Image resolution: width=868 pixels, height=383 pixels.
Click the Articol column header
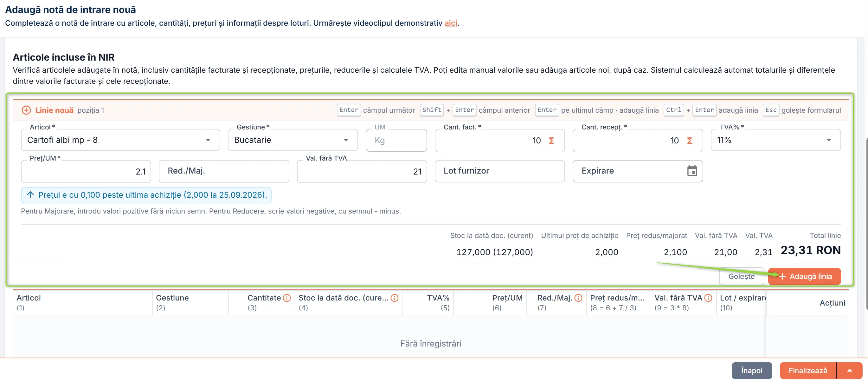pyautogui.click(x=83, y=303)
